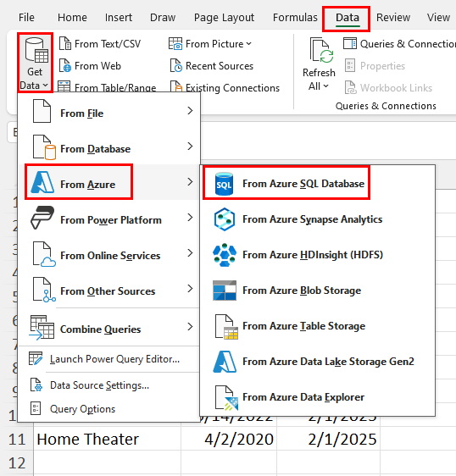Select the Data ribbon tab
This screenshot has width=456, height=476.
348,18
